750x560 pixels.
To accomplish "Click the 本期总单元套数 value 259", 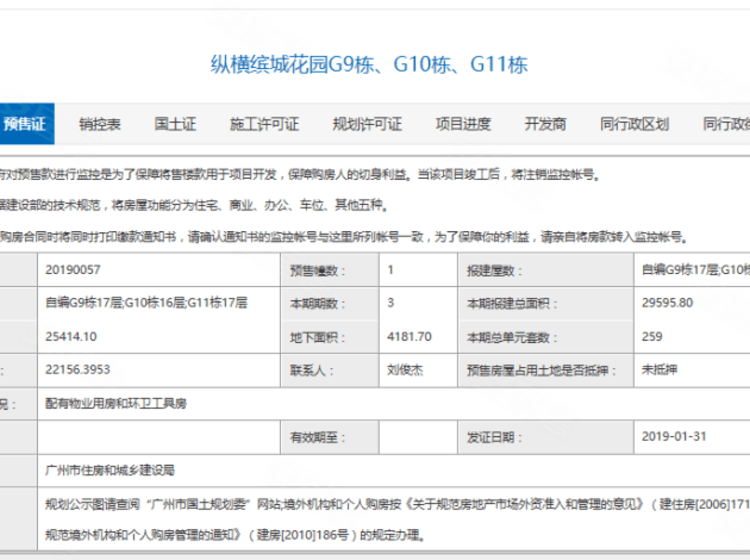I will pos(651,336).
